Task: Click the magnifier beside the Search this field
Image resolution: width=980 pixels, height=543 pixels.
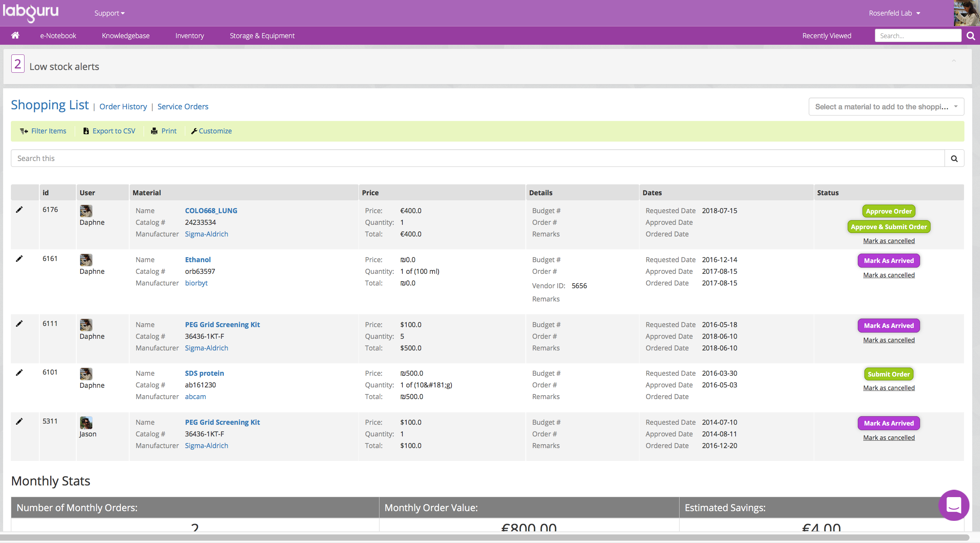Action: [954, 158]
